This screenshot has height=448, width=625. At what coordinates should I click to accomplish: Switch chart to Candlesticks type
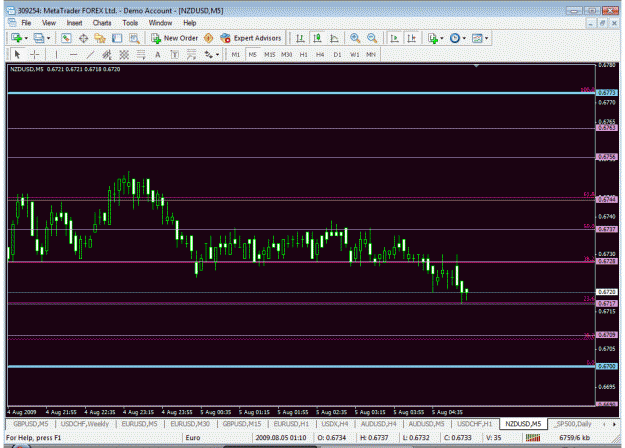click(317, 38)
